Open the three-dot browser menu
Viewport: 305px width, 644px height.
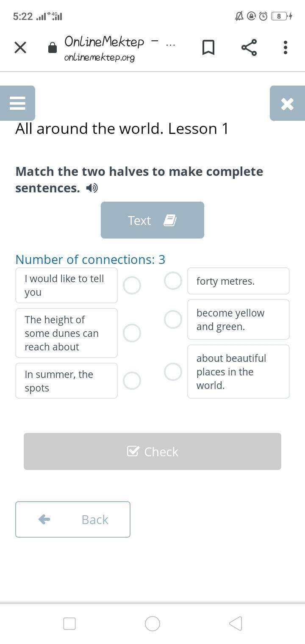[x=286, y=47]
